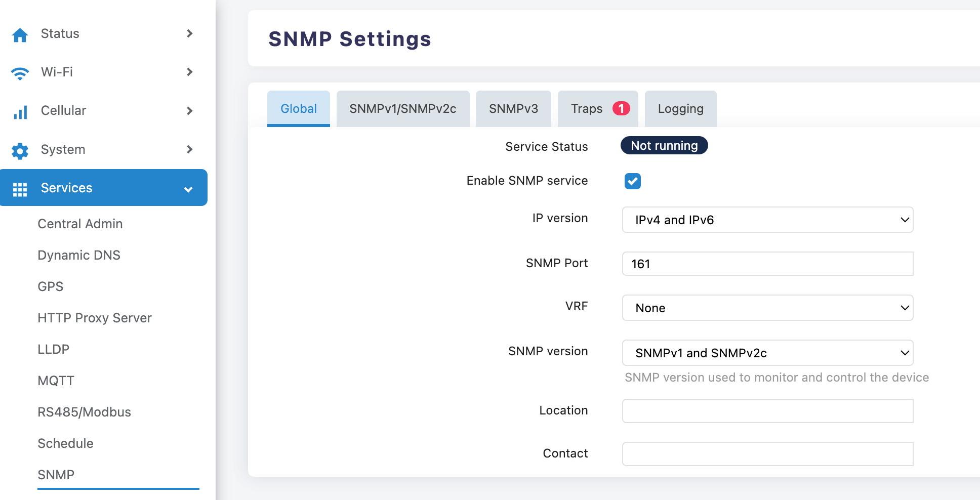Screen dimensions: 980x500
Task: Open the HTTP Proxy Server page
Action: 95,318
